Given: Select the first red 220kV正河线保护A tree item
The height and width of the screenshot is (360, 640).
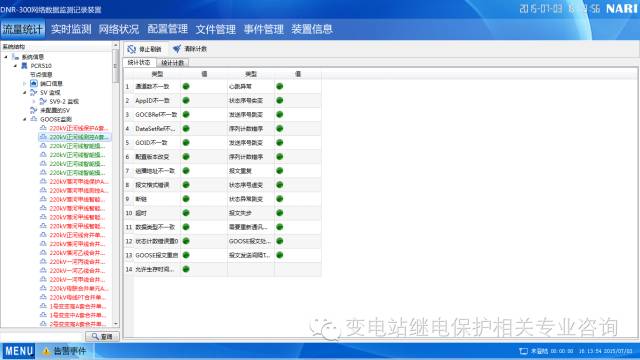Looking at the screenshot, I should [x=79, y=128].
